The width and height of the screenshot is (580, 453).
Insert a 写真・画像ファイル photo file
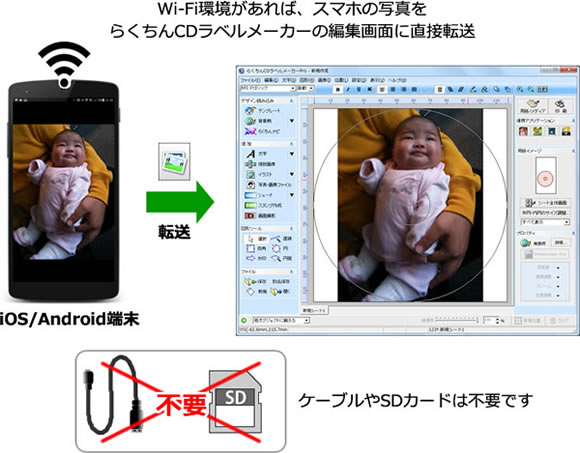point(269,185)
